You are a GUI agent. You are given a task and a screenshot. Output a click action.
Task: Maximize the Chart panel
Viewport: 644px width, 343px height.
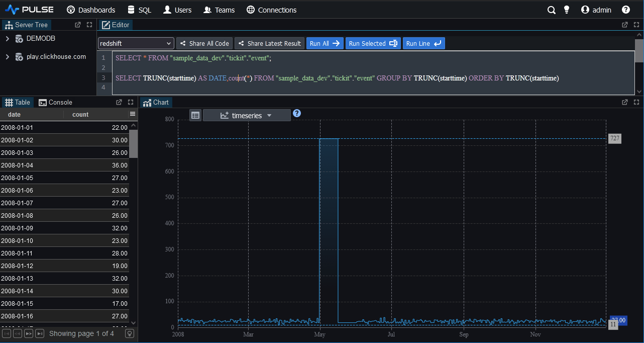(x=636, y=102)
